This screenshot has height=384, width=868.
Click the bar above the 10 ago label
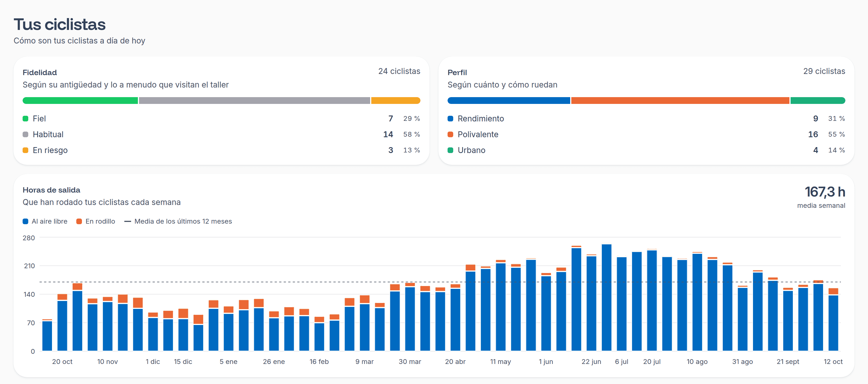click(697, 302)
